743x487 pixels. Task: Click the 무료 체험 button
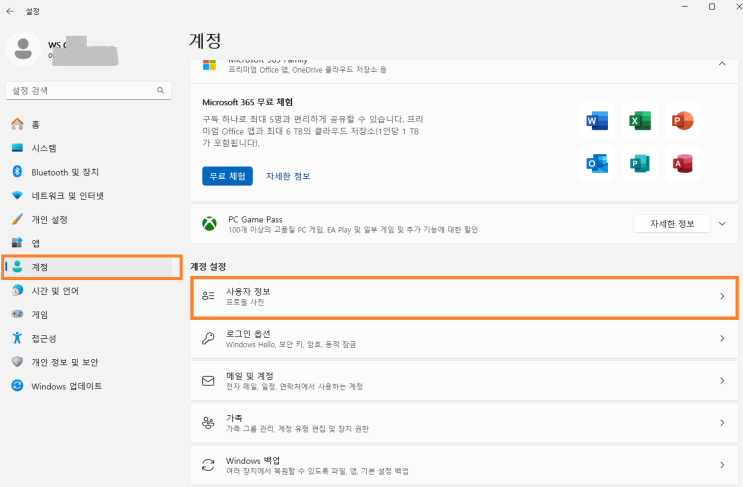(227, 176)
